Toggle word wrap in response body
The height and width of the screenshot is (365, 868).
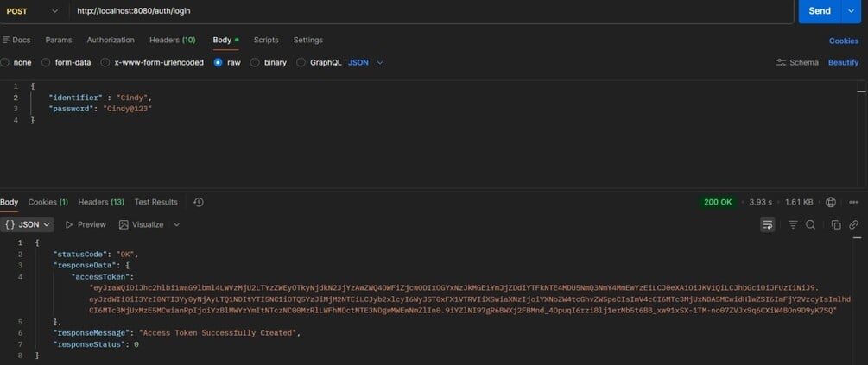click(767, 224)
